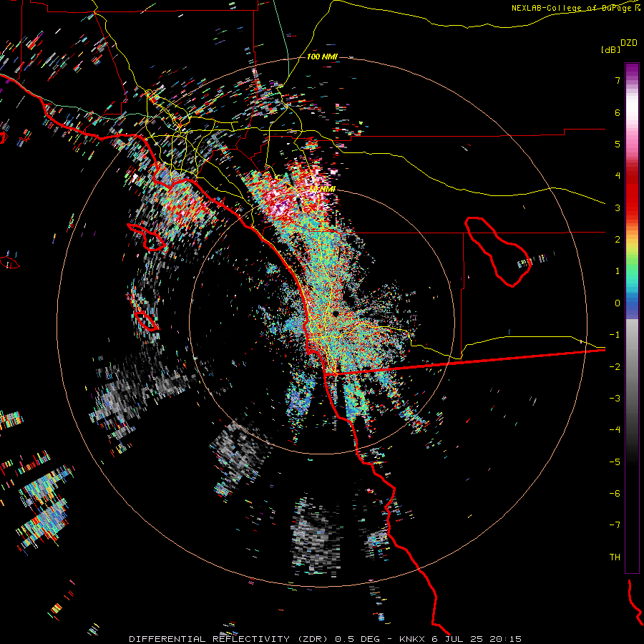
Task: Click the 4 value on the dB scale
Action: pos(618,176)
